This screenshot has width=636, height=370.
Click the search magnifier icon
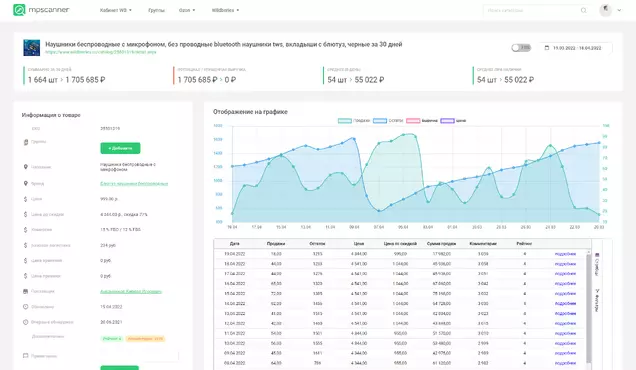coord(583,10)
